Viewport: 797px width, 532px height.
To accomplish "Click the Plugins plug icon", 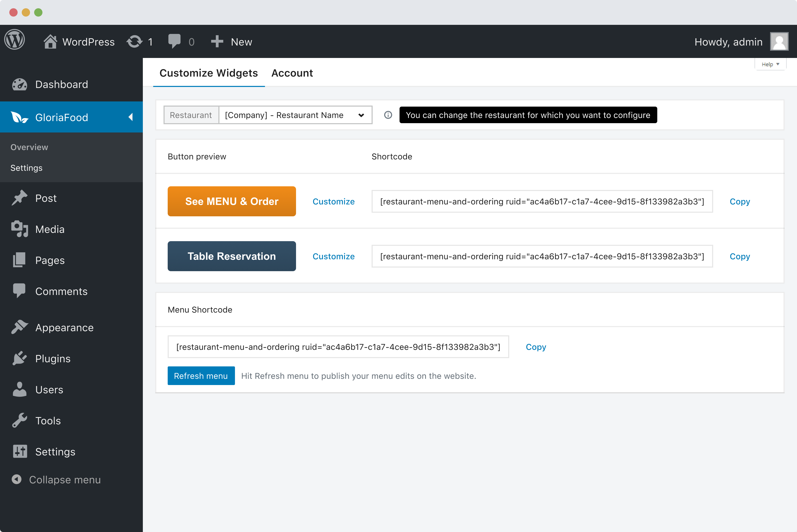I will pos(19,358).
